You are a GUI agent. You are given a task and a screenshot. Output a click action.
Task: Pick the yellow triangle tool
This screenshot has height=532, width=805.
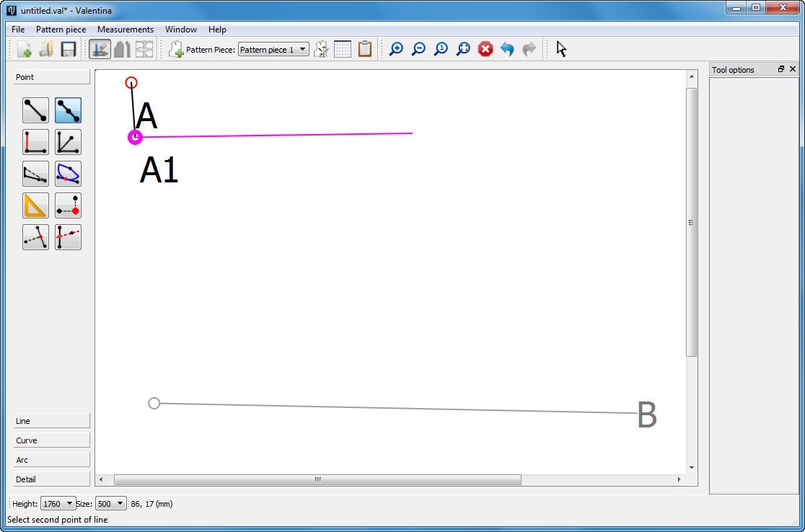tap(35, 205)
